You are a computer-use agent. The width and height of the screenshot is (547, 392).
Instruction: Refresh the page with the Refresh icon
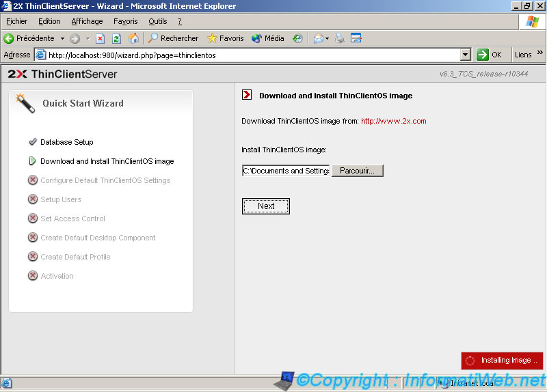(116, 38)
